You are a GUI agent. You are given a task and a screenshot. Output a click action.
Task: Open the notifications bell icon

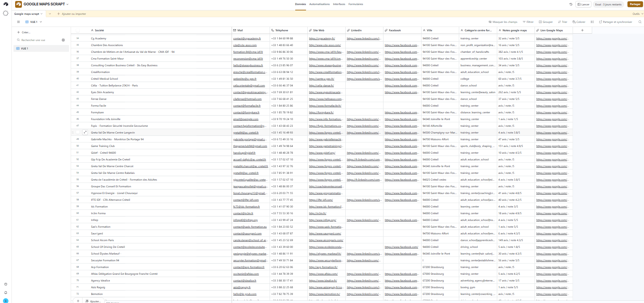click(x=6, y=293)
